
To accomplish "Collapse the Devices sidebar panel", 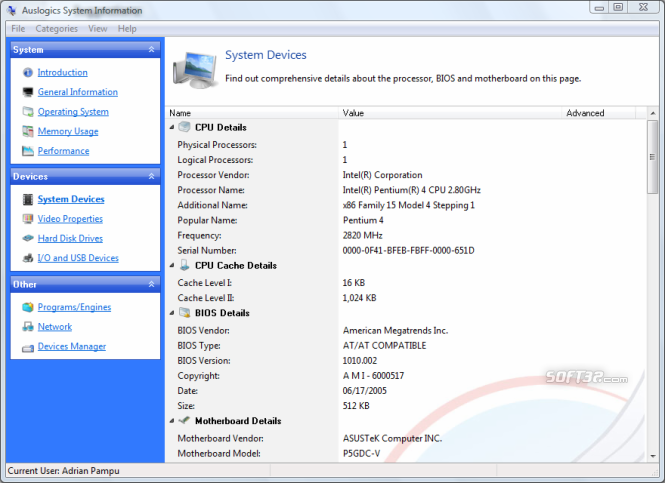I will click(151, 176).
